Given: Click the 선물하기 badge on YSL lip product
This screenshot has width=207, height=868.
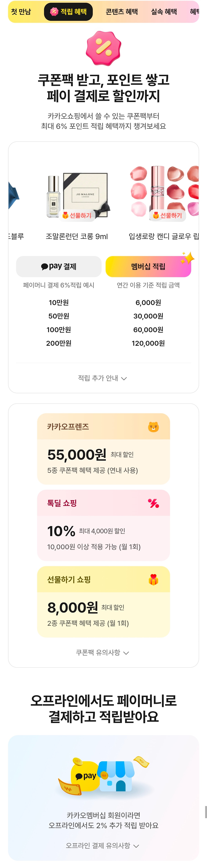Looking at the screenshot, I should [167, 215].
